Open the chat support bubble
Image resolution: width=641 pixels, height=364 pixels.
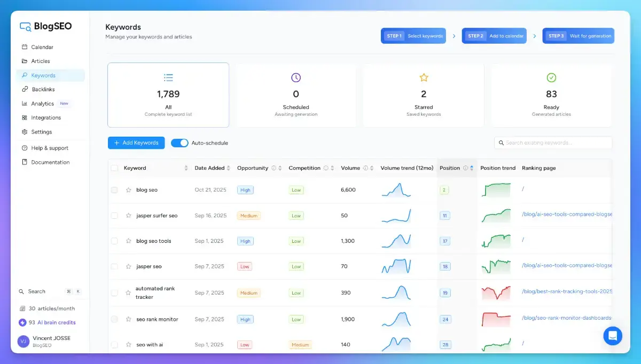(613, 336)
